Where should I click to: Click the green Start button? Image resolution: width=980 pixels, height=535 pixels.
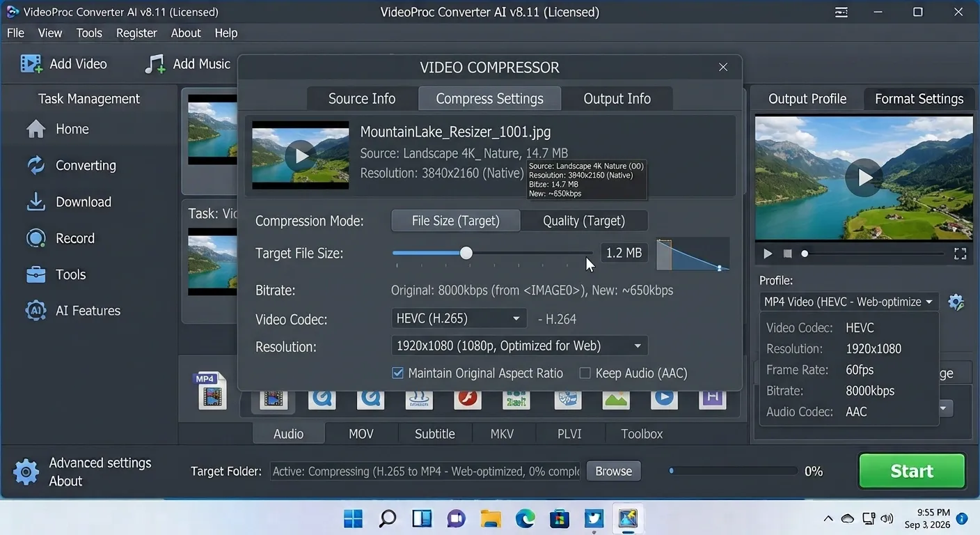point(912,471)
